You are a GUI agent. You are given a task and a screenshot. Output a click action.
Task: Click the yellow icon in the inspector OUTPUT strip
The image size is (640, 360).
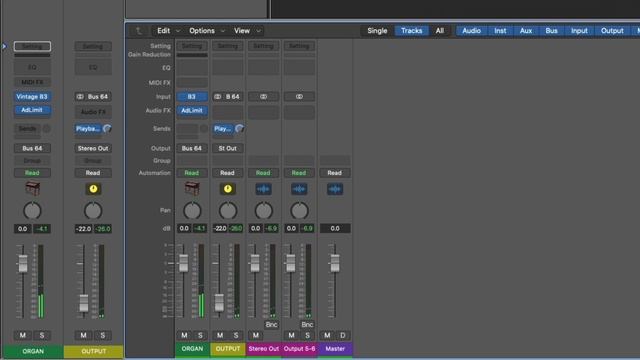click(x=93, y=189)
